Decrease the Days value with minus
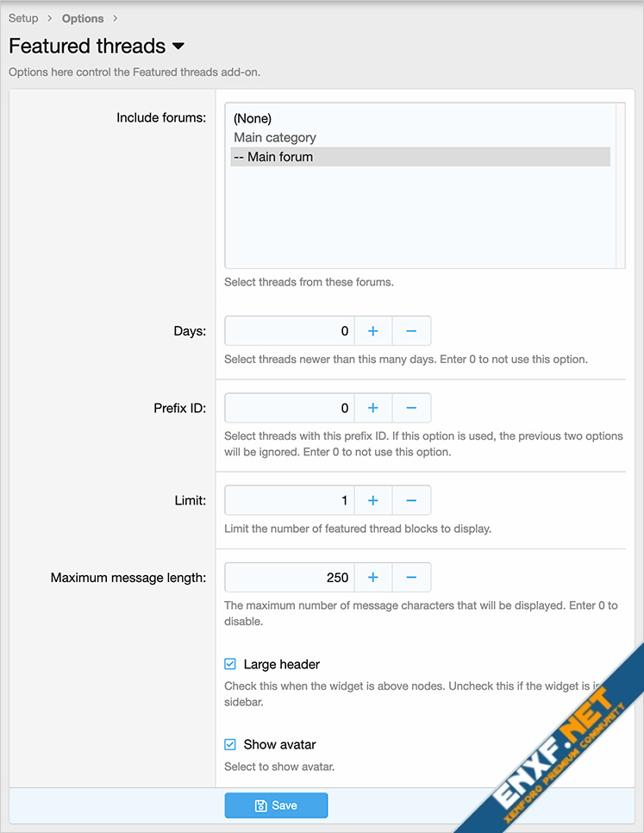This screenshot has height=833, width=644. pyautogui.click(x=411, y=331)
